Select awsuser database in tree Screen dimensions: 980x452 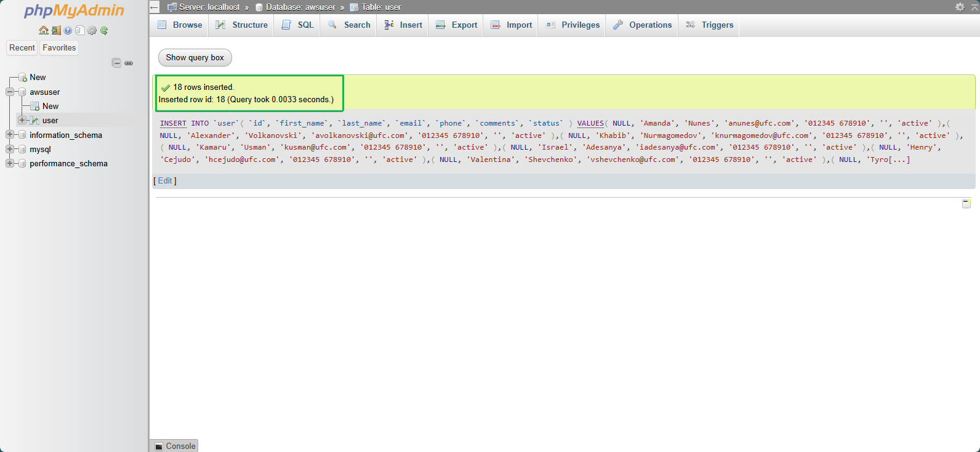tap(45, 92)
